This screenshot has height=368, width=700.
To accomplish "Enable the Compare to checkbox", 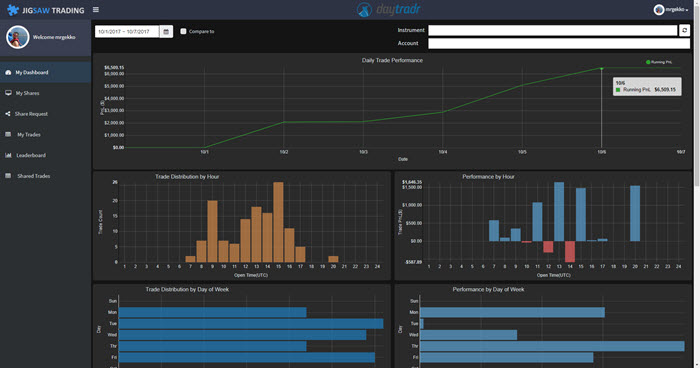I will [183, 31].
